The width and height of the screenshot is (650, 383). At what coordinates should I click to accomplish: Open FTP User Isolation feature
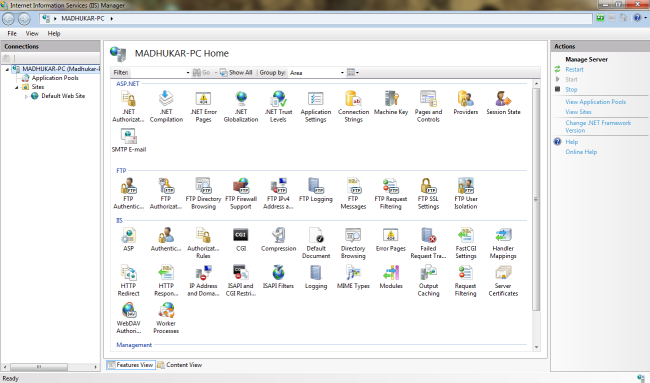(x=466, y=194)
